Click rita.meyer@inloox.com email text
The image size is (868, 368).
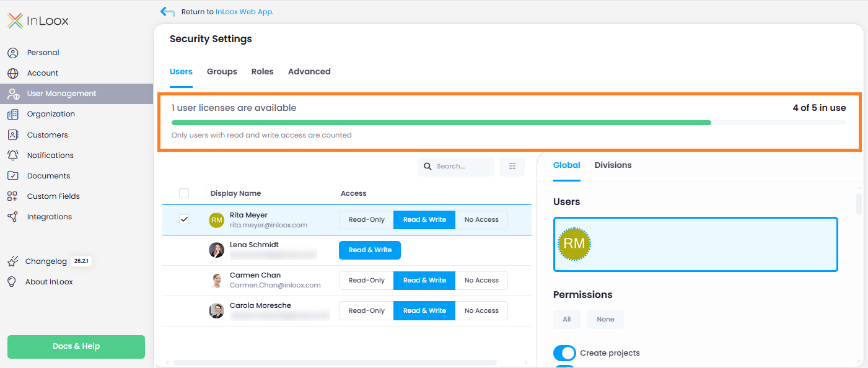pyautogui.click(x=268, y=226)
